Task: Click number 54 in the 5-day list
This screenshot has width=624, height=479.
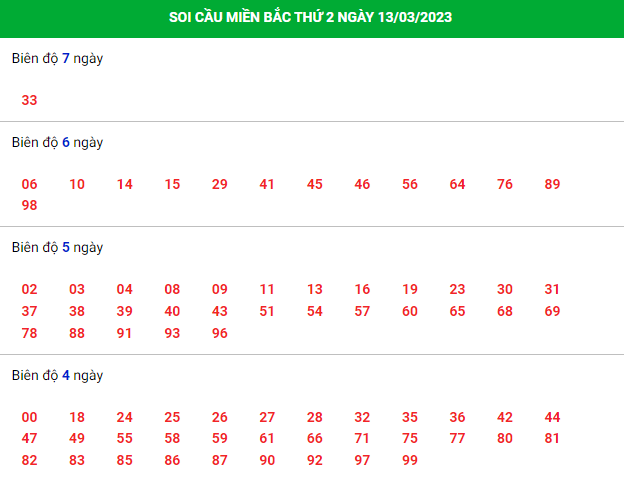Action: tap(315, 311)
